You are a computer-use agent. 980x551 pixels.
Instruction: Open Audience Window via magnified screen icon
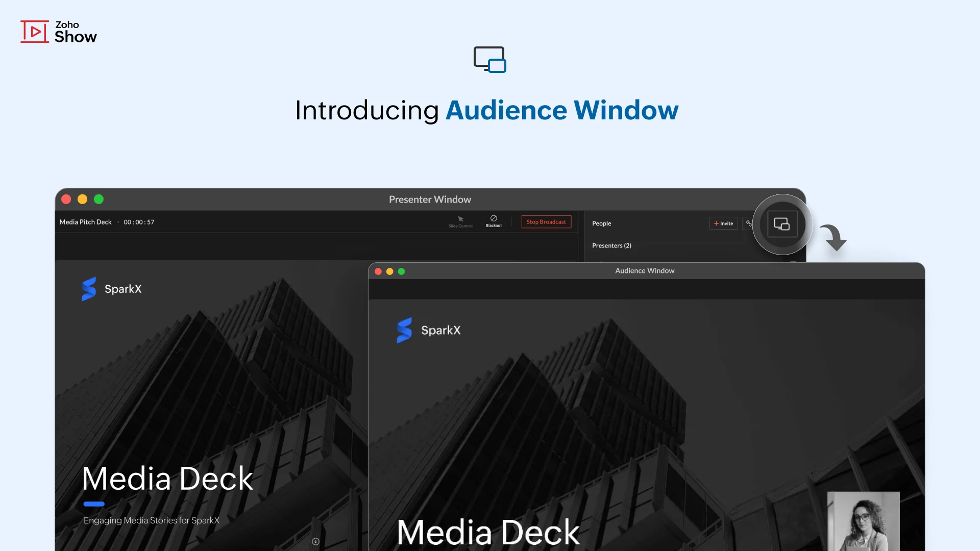click(782, 224)
